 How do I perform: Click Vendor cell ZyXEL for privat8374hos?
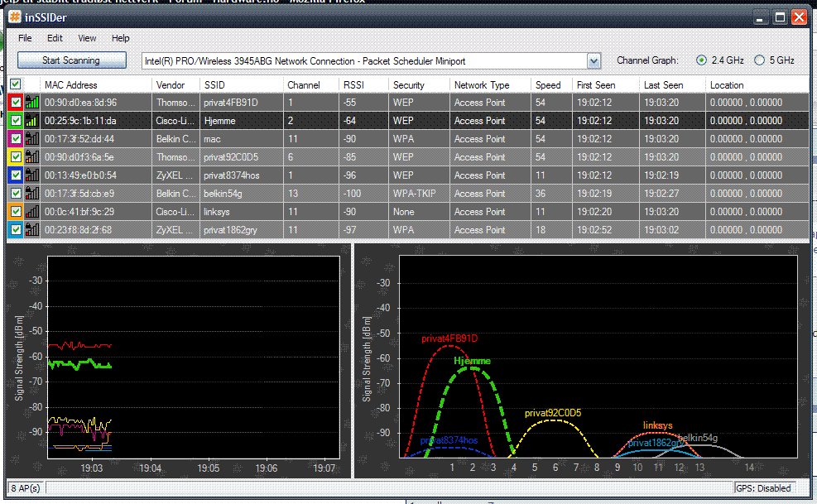175,175
